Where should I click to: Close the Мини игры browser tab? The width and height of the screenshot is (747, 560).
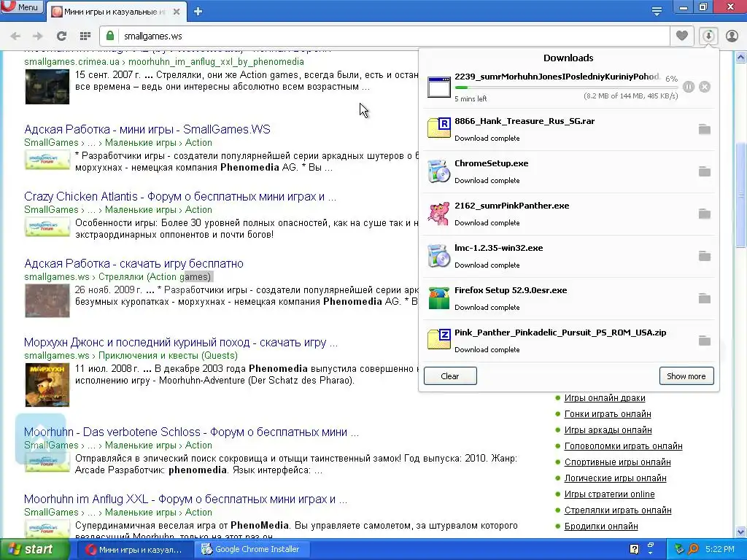(177, 12)
